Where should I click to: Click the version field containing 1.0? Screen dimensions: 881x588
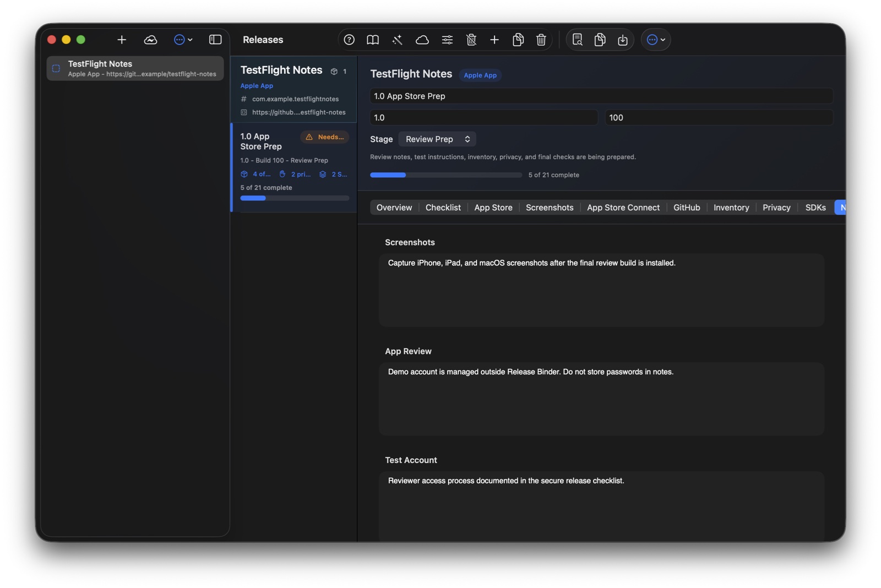(x=484, y=117)
